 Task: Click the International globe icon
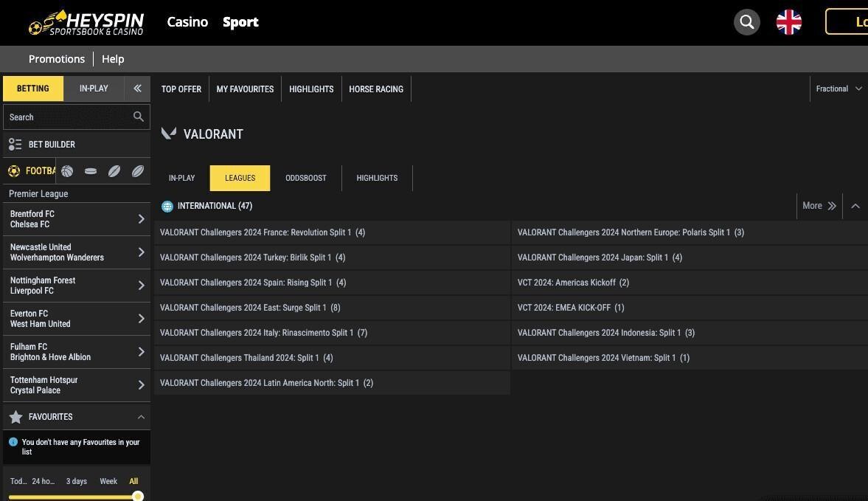click(x=167, y=207)
